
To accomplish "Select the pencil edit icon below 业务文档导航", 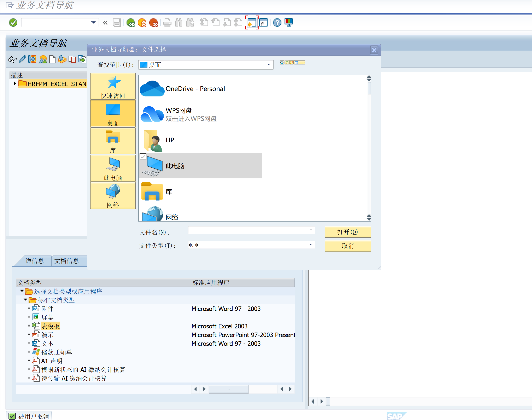I will coord(22,59).
